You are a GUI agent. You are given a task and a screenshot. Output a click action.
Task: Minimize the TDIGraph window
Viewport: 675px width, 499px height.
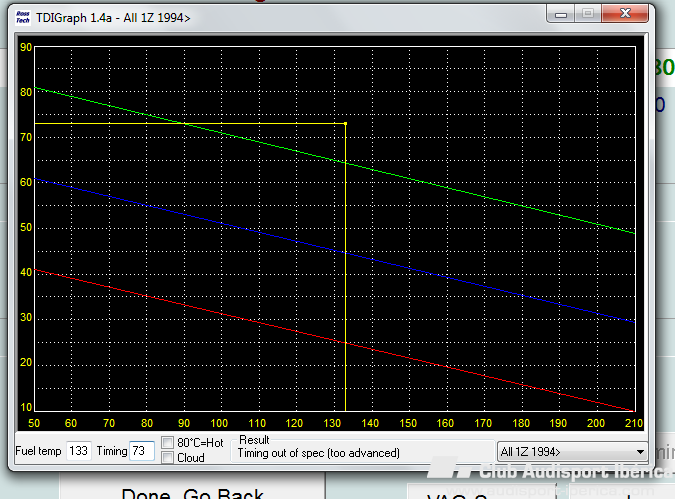(x=560, y=14)
